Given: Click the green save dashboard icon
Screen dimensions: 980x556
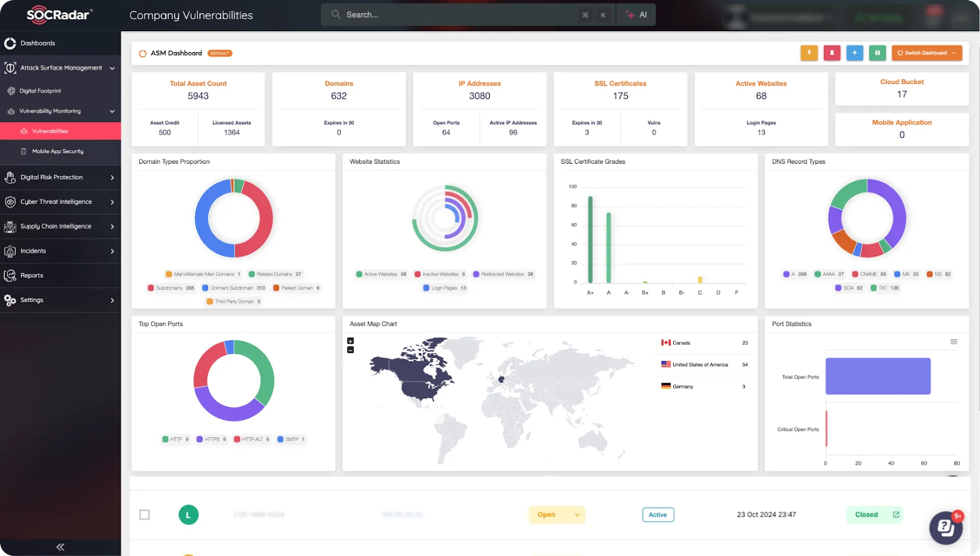Looking at the screenshot, I should click(x=877, y=53).
